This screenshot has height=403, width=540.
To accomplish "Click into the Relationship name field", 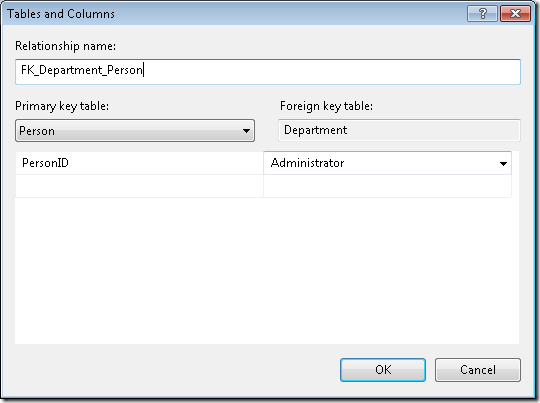I will 268,72.
